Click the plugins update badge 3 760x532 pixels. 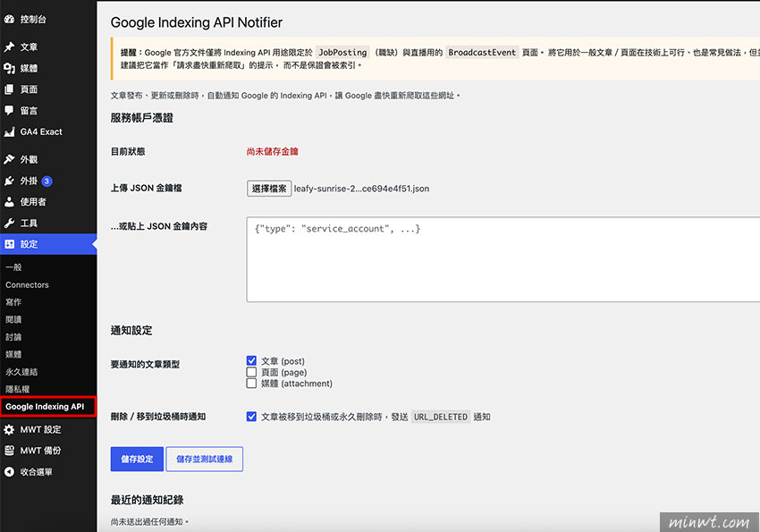coord(47,182)
